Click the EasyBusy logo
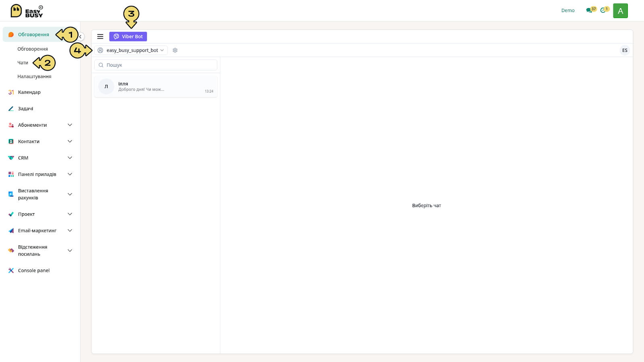Image resolution: width=644 pixels, height=362 pixels. tap(27, 11)
